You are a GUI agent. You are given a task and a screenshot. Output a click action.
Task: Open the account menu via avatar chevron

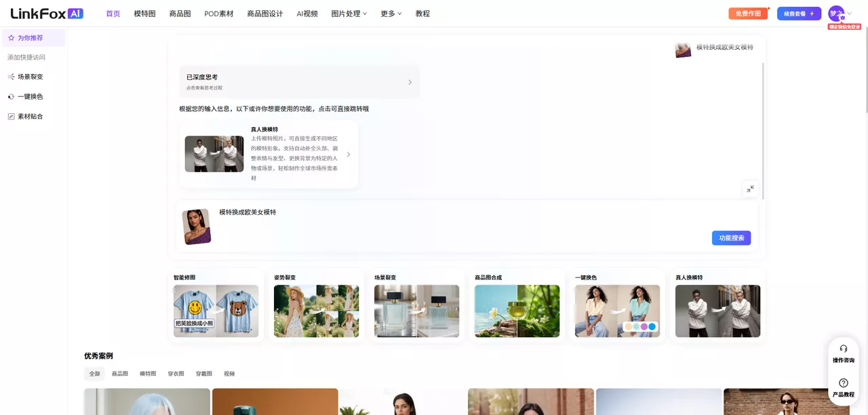850,14
